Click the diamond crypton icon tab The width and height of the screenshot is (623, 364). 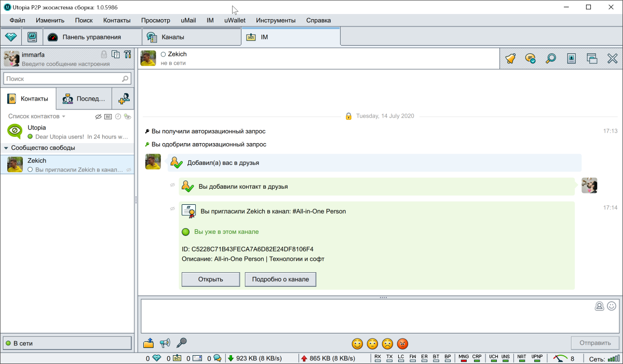(11, 37)
